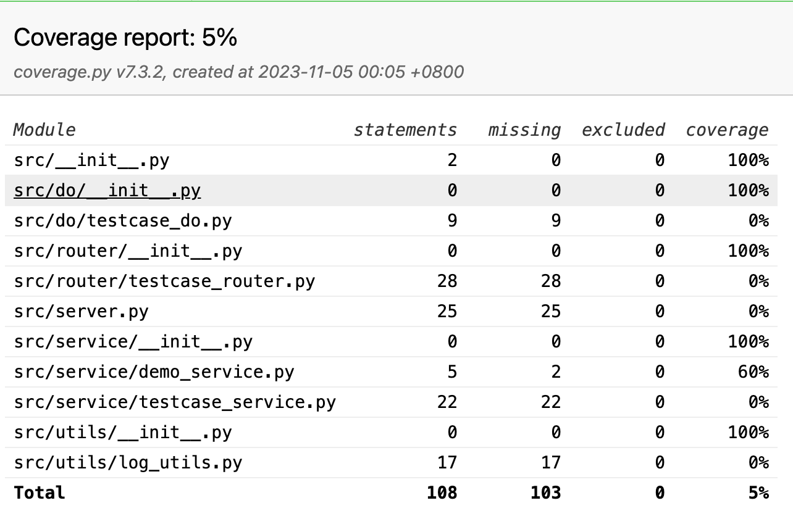Sort table by missing column header

click(x=524, y=130)
